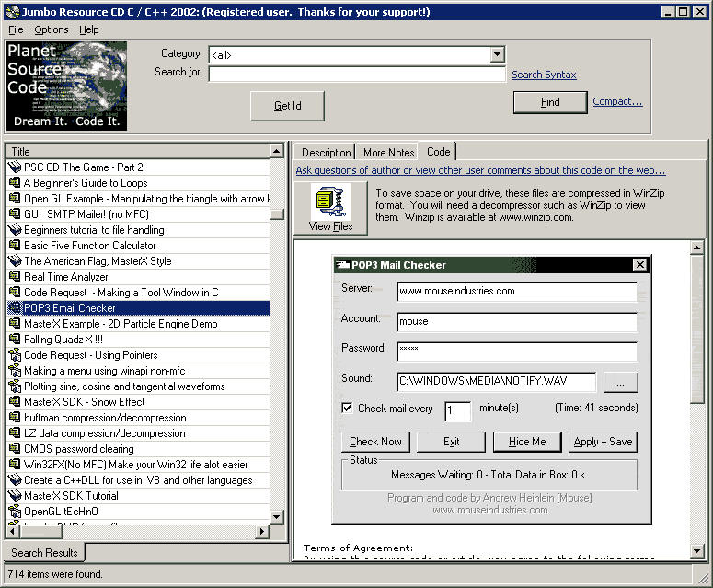
Task: Click the icon beside MasterX SDK Tutorial
Action: point(15,496)
